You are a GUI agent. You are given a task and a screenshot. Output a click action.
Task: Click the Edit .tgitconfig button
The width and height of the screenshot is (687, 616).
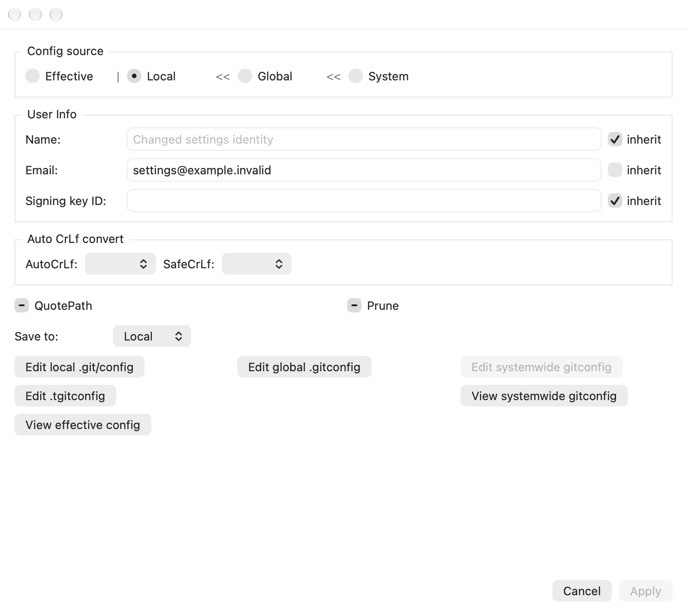(x=65, y=396)
